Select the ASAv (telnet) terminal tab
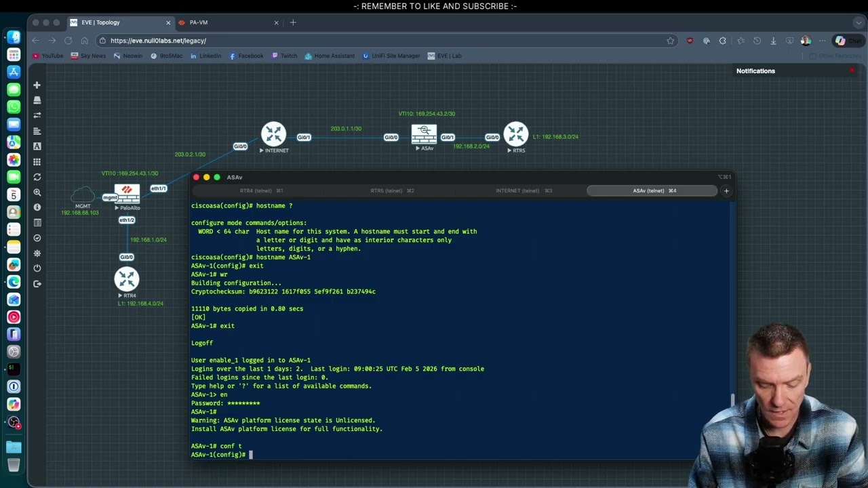868x488 pixels. [652, 191]
